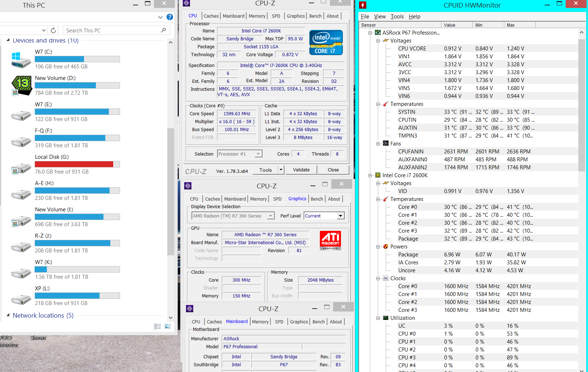Click the ASRock P67 motherboard icon in HWMonitor
588x372 pixels.
click(378, 32)
